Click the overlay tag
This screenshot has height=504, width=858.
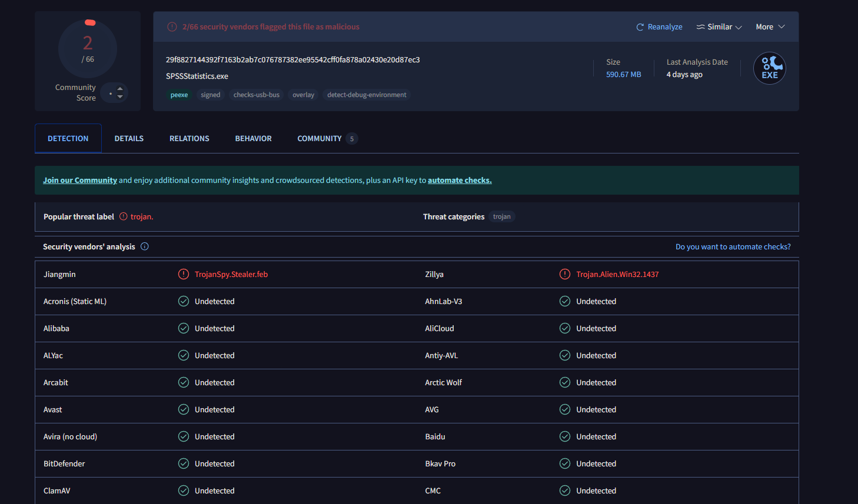click(x=304, y=95)
